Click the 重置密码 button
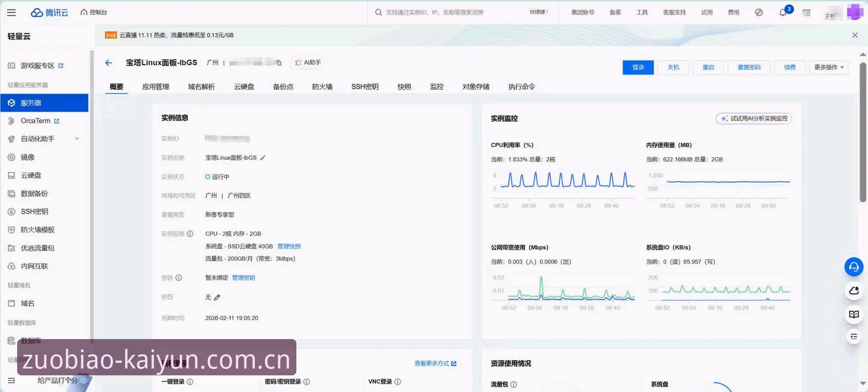Screen dimensions: 868x392 click(749, 68)
